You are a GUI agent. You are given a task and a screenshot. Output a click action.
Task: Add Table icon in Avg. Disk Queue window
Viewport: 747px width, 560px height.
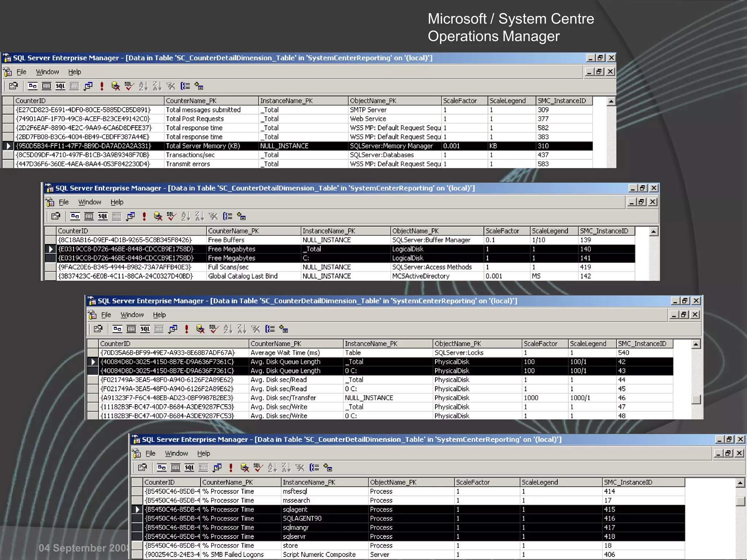pos(283,329)
